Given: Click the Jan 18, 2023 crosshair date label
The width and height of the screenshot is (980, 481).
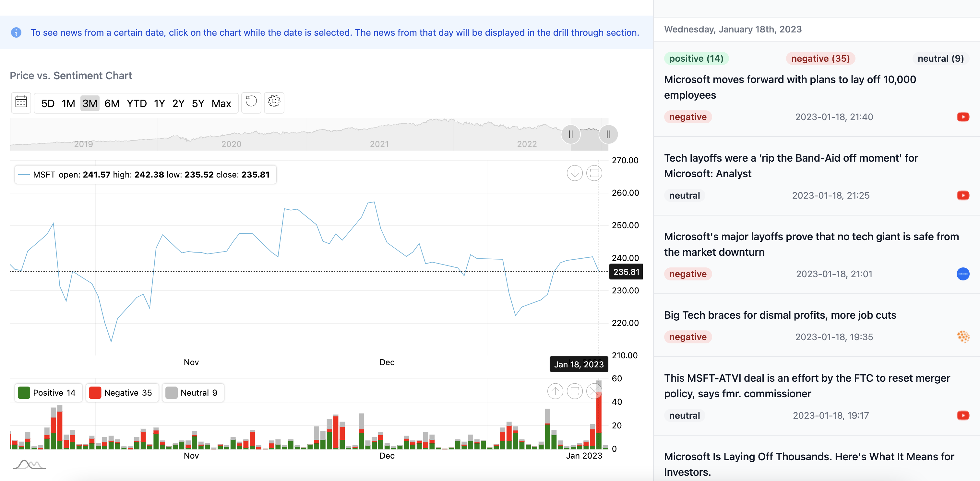Looking at the screenshot, I should coord(579,364).
